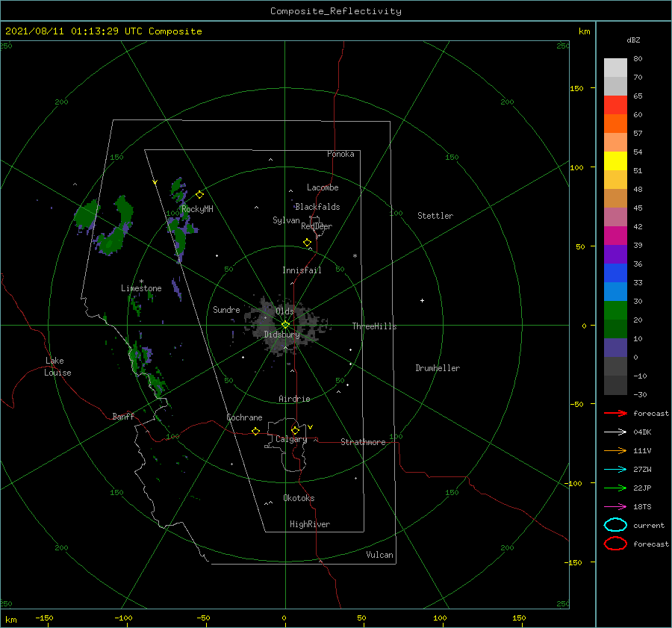Click the yellow diamond marker near RockyMH
The image size is (672, 628).
pos(199,195)
